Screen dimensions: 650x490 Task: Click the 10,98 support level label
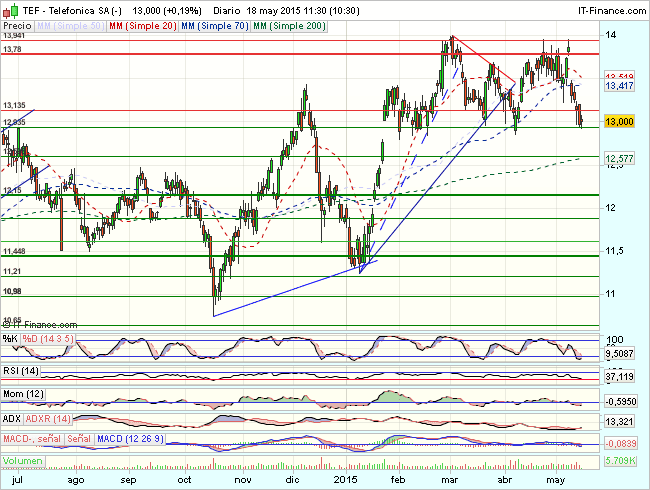click(12, 291)
